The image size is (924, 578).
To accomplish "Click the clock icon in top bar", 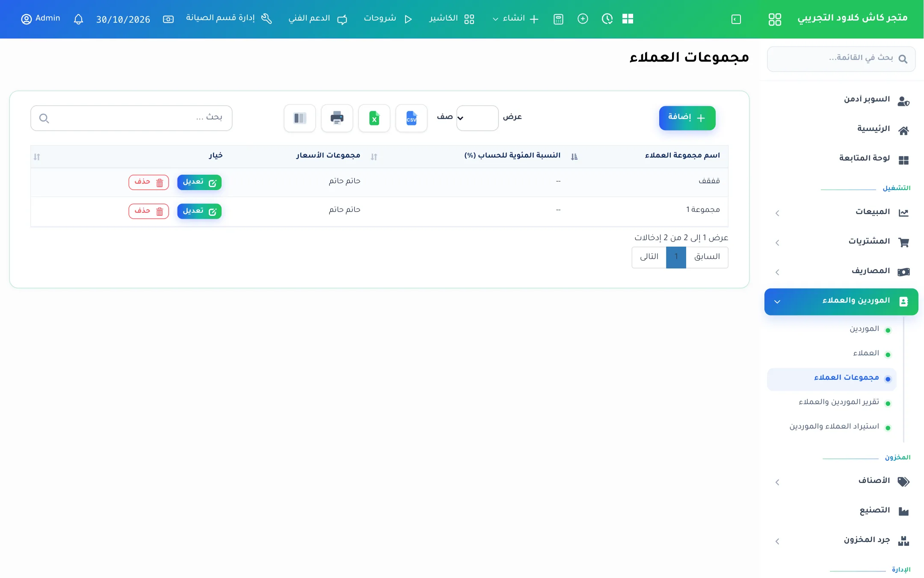I will click(607, 19).
